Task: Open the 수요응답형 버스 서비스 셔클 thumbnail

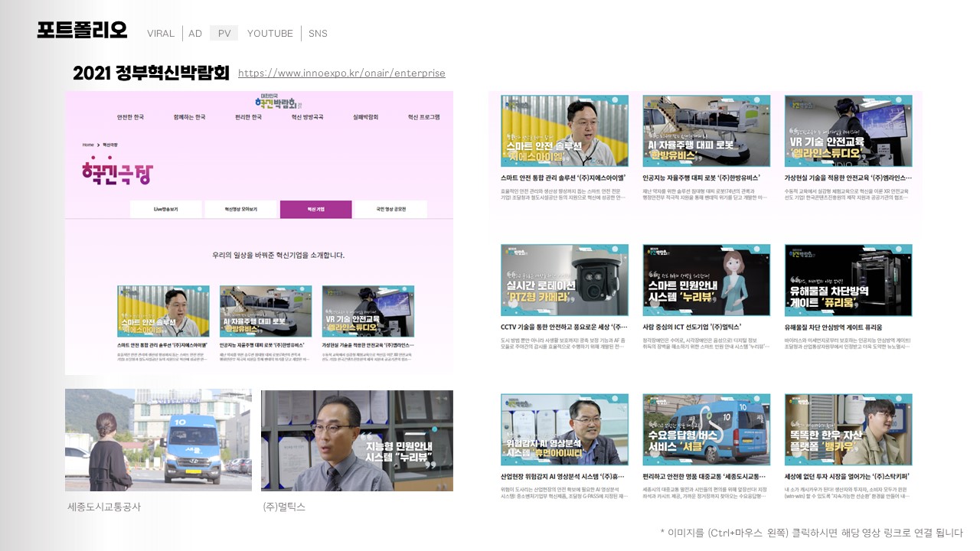Action: (x=707, y=429)
